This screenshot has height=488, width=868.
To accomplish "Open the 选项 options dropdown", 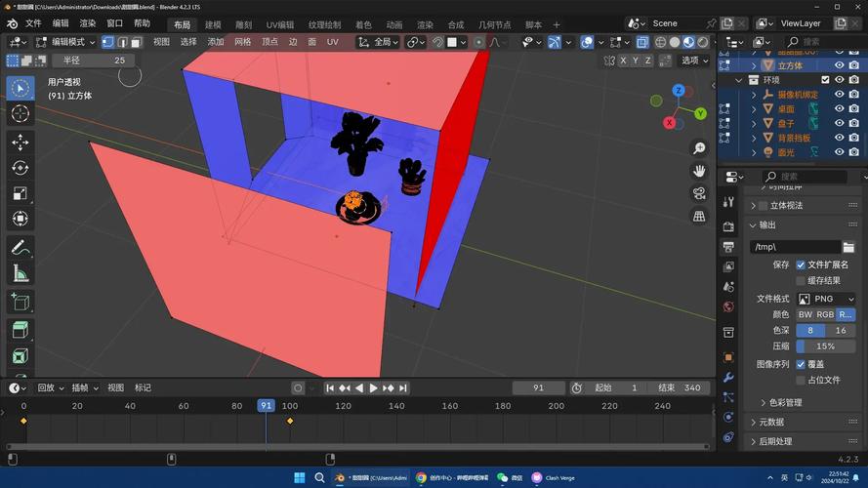I will [694, 61].
